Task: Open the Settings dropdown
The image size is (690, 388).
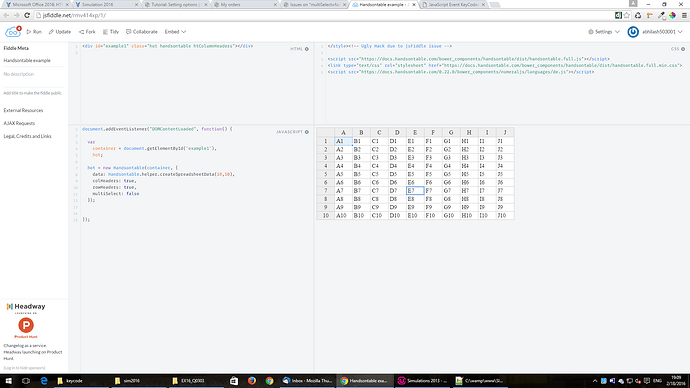Action: click(x=604, y=32)
